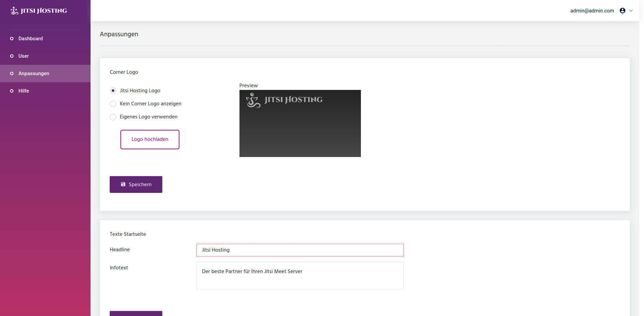Click the Speichern button in Corner Logo
Image resolution: width=644 pixels, height=316 pixels.
(136, 185)
